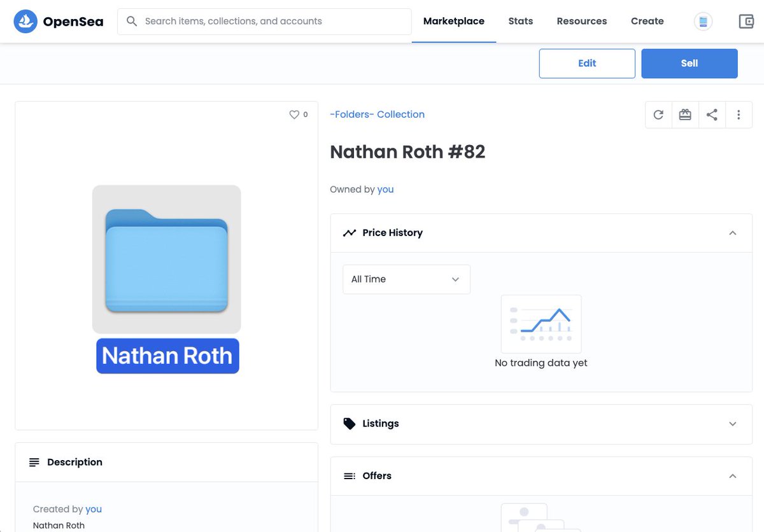
Task: Open the profile avatar menu
Action: pyautogui.click(x=703, y=22)
